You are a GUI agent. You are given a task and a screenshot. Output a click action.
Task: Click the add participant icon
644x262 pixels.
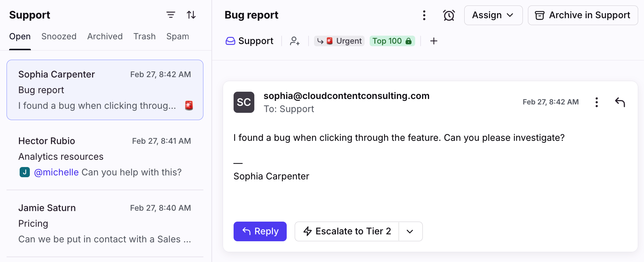coord(295,41)
